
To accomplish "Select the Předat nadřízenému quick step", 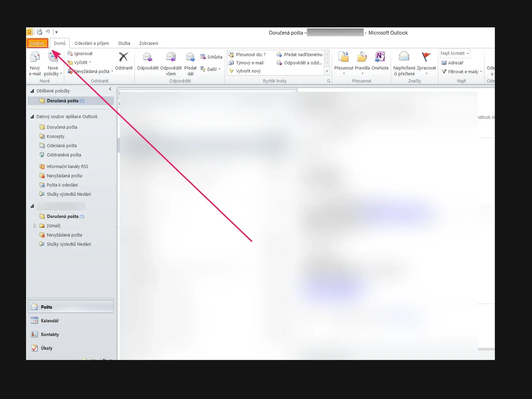I will tap(299, 55).
